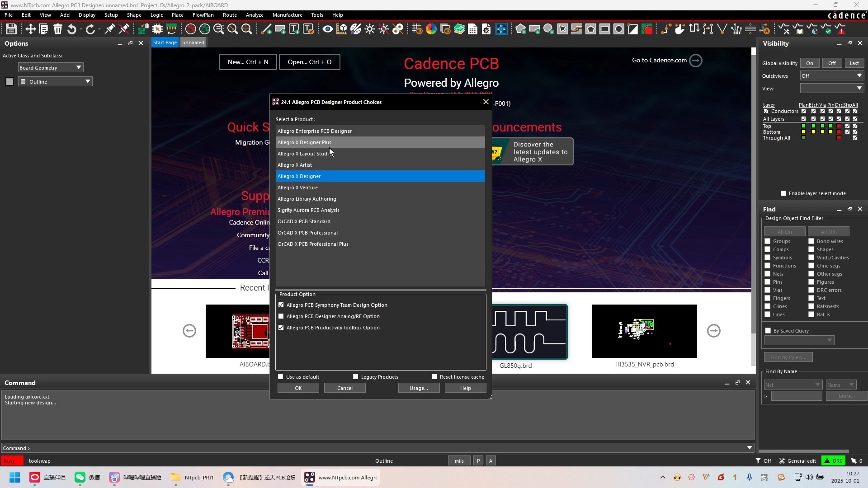Open WeChat from the taskbar

pos(87,477)
